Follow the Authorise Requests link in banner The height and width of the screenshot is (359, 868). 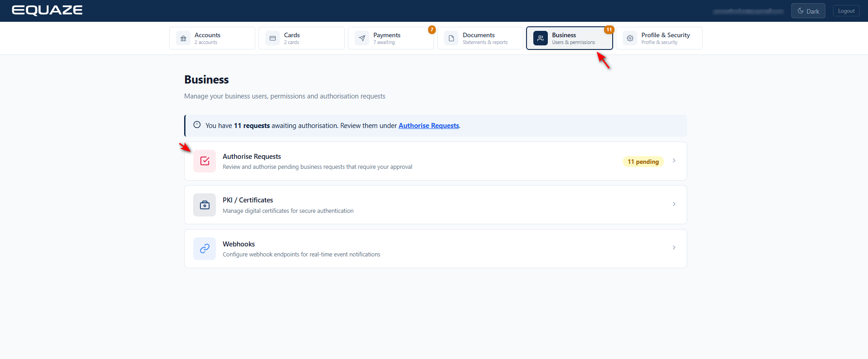pos(429,126)
